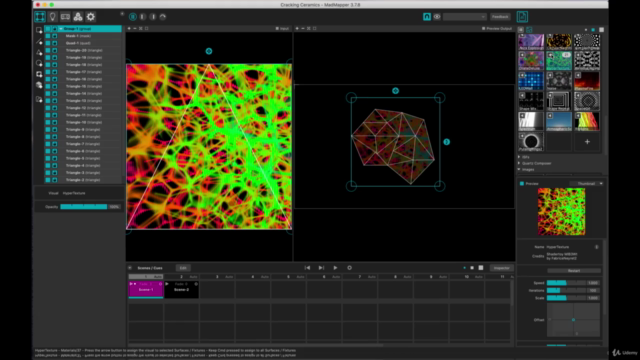
Task: Select the add mask tool
Action: (x=39, y=74)
